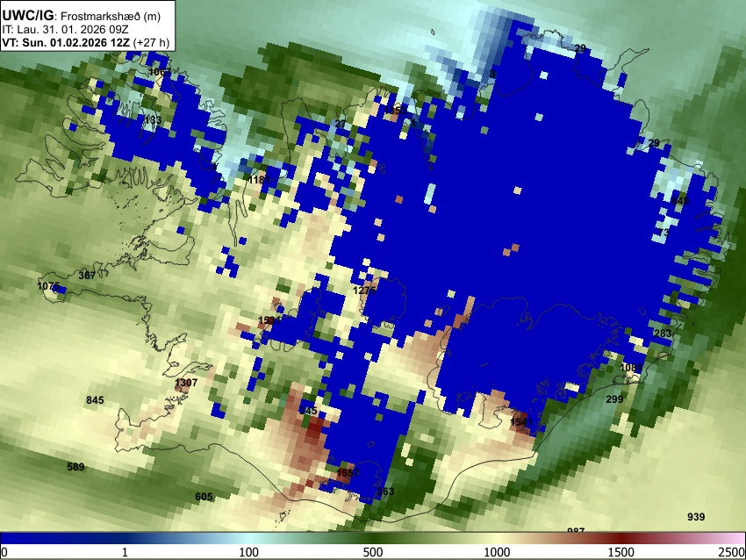Click the color scale label '1'

tap(125, 552)
